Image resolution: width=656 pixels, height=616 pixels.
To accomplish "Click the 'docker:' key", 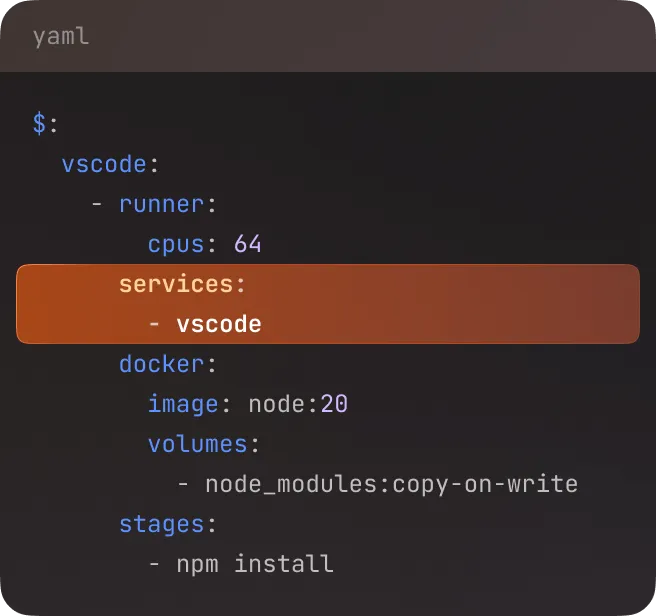I will 168,364.
